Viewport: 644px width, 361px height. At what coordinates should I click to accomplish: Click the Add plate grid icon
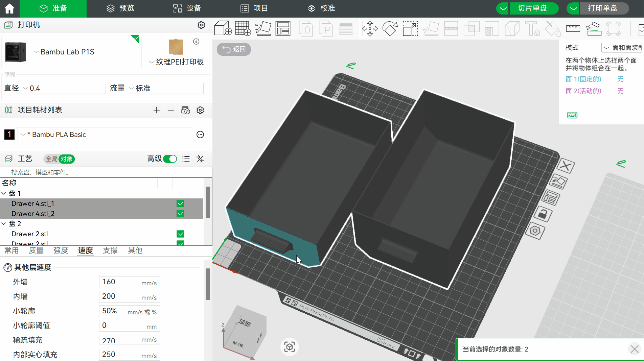[x=243, y=28]
